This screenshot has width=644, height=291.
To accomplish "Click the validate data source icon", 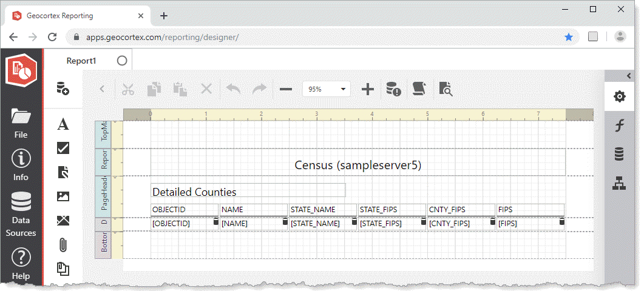I will point(393,89).
